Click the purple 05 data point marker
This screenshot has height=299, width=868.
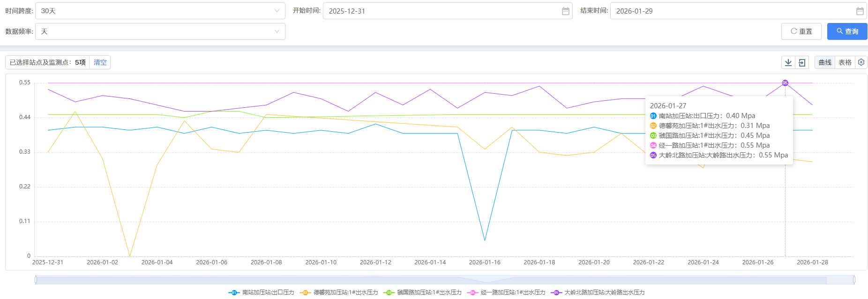coord(785,83)
